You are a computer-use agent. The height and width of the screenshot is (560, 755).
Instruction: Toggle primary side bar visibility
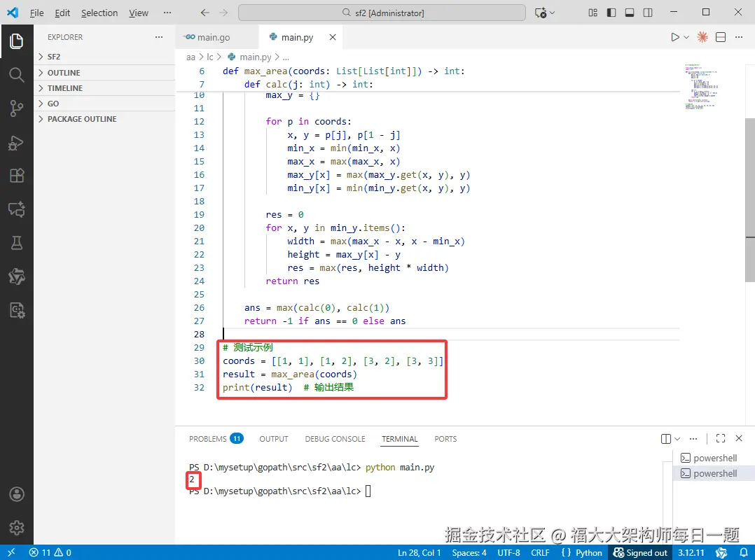(611, 13)
